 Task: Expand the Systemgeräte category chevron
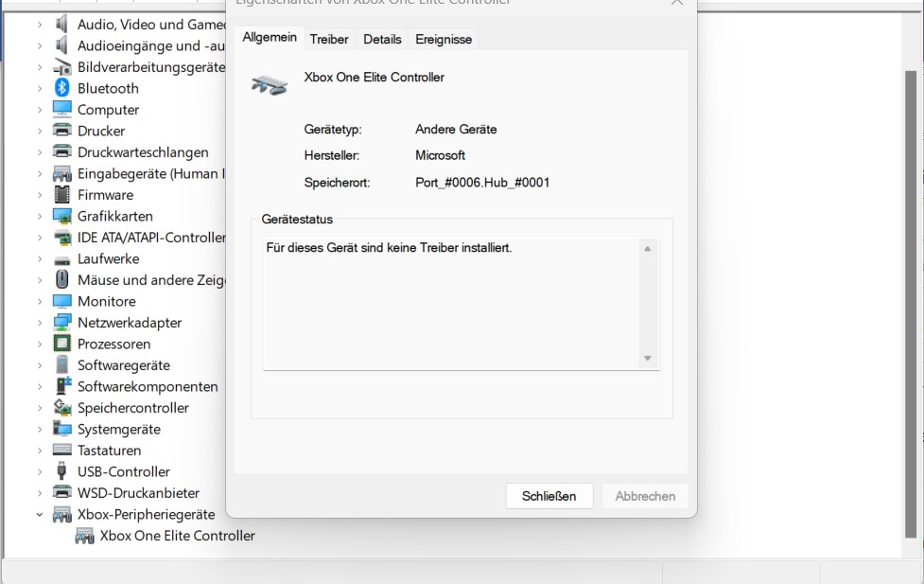(40, 430)
